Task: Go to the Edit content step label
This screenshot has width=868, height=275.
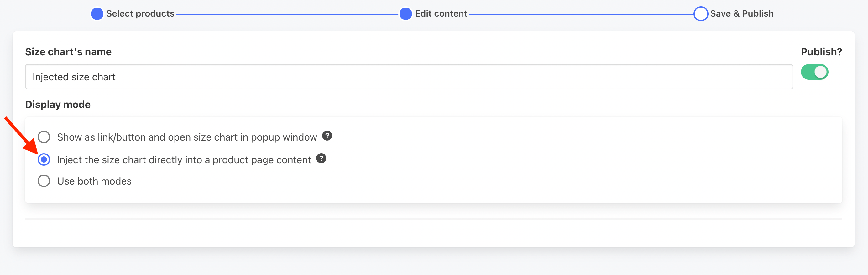Action: 441,13
